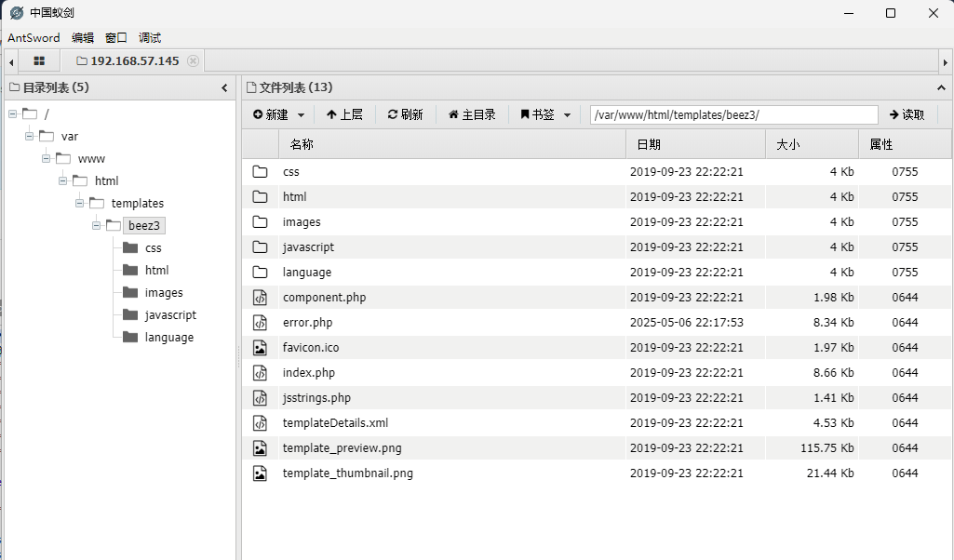This screenshot has width=954, height=560.
Task: Select language folder icon in tree
Action: click(130, 337)
